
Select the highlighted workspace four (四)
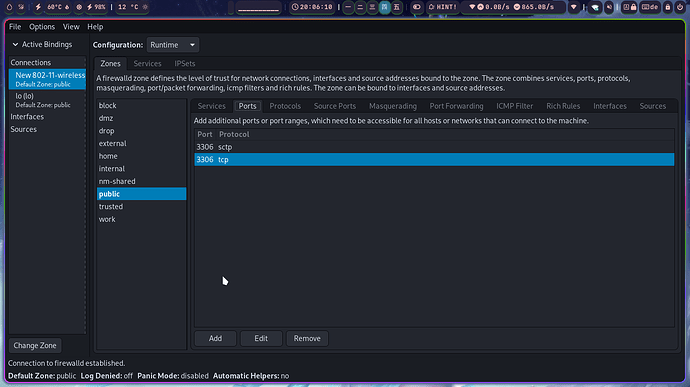tap(385, 7)
